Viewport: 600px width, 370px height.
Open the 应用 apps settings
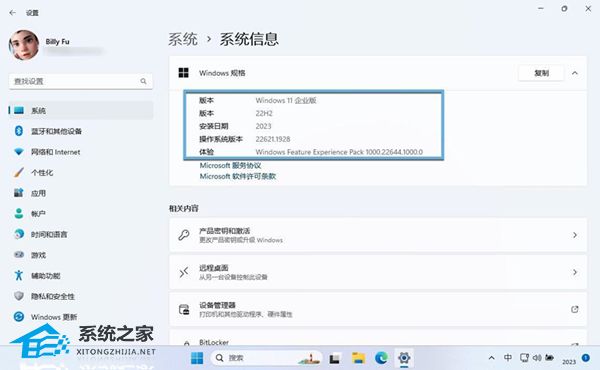(80, 193)
